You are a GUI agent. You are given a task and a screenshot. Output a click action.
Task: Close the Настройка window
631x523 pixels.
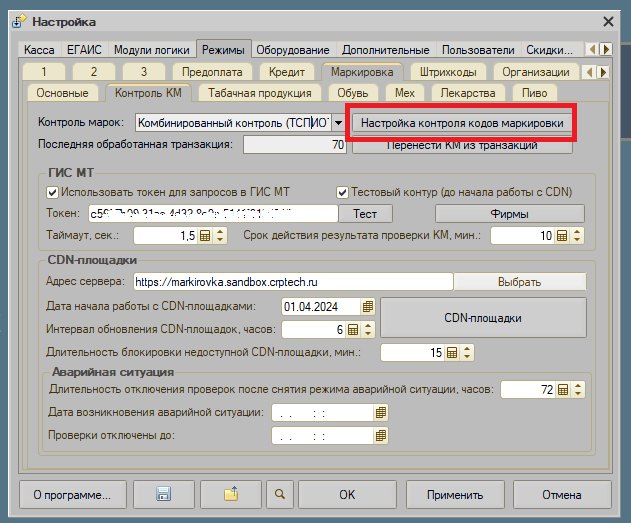click(x=608, y=22)
